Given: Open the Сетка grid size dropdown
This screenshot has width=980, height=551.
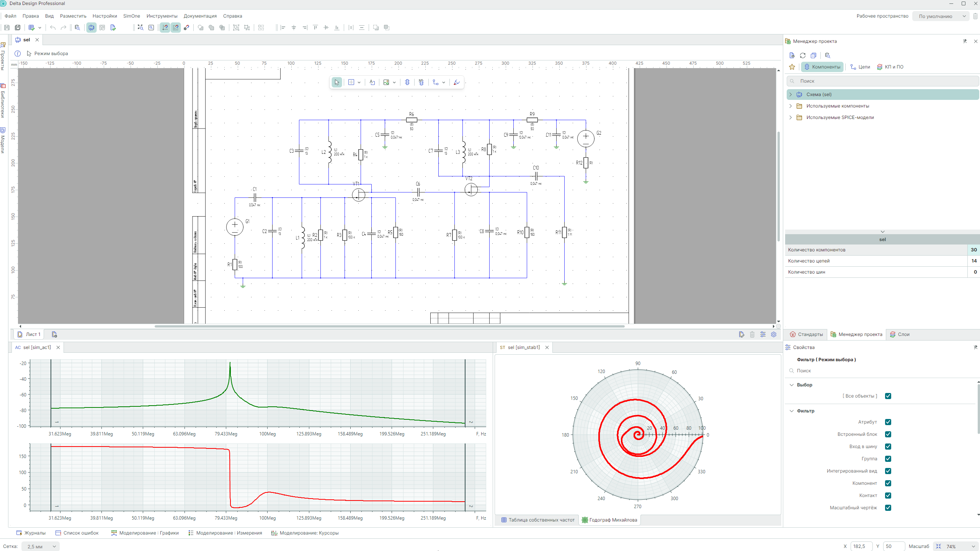Looking at the screenshot, I should pyautogui.click(x=40, y=546).
